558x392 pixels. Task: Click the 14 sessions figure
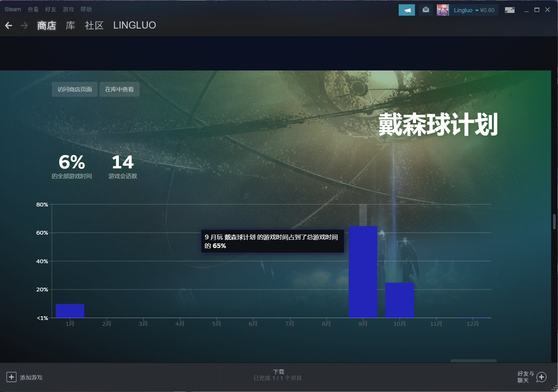pyautogui.click(x=123, y=162)
